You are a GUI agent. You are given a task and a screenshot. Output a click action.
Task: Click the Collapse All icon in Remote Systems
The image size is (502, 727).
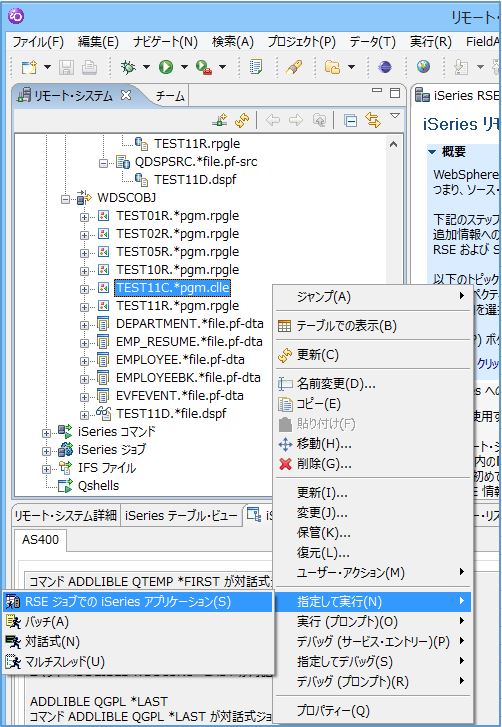click(350, 121)
